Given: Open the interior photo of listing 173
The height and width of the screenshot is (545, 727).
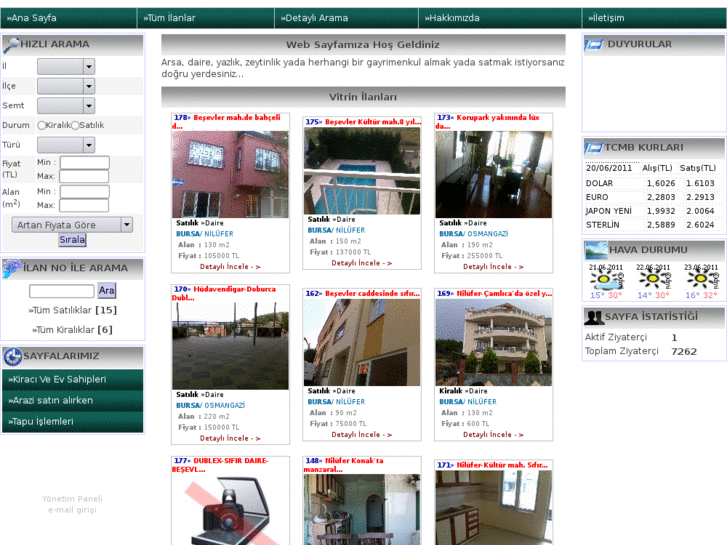Looking at the screenshot, I should click(x=494, y=174).
